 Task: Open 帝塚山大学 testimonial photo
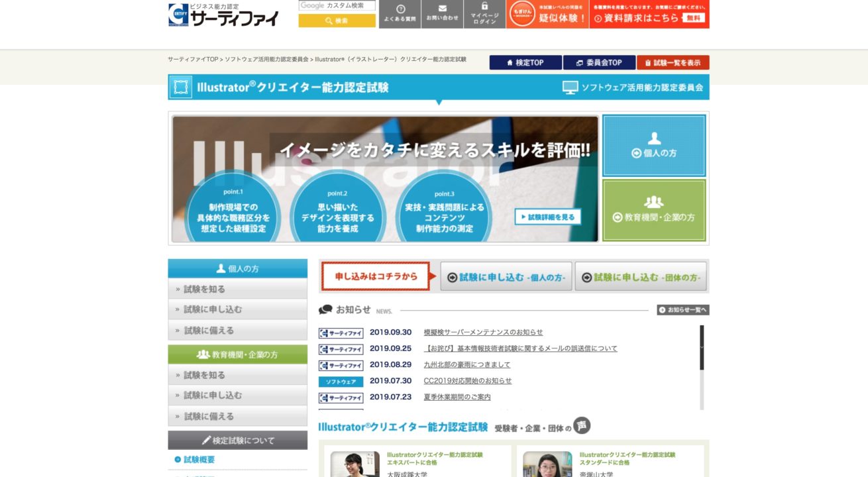tap(547, 464)
